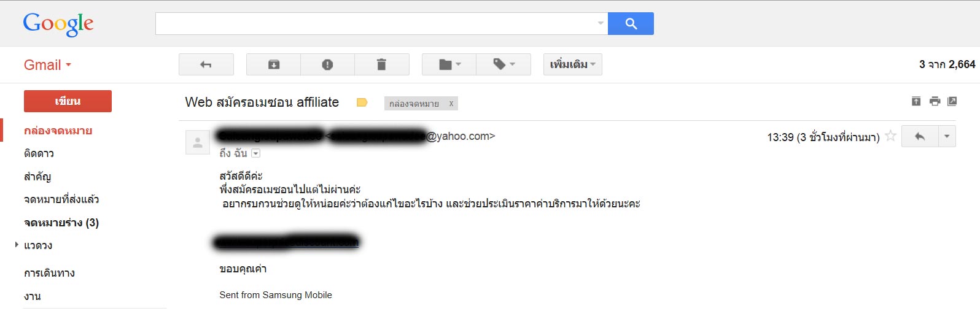Image resolution: width=980 pixels, height=311 pixels.
Task: Expand the แวดวง circles section
Action: (x=17, y=245)
